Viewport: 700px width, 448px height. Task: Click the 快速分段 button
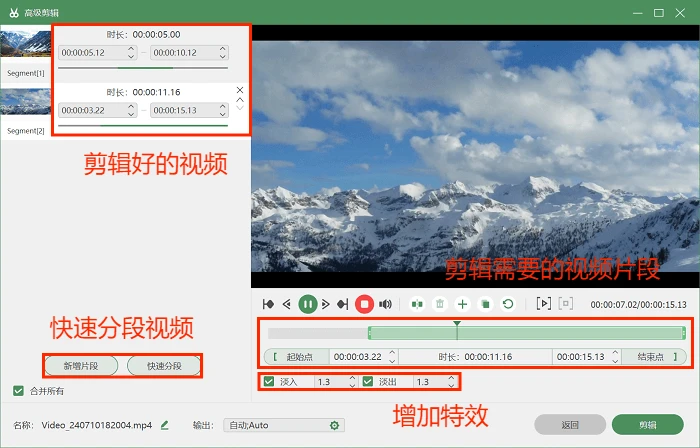pos(164,366)
